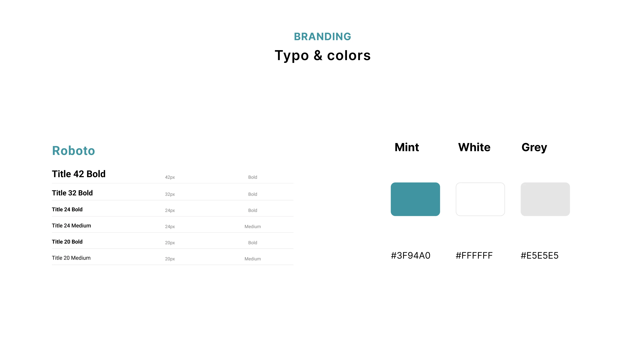Click the Title 42 Bold sample

[79, 174]
